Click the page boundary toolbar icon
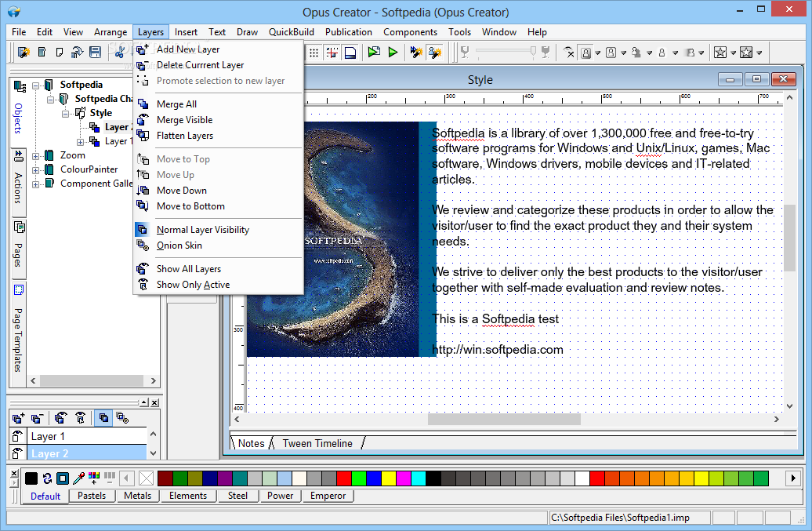The width and height of the screenshot is (812, 531). pyautogui.click(x=350, y=53)
